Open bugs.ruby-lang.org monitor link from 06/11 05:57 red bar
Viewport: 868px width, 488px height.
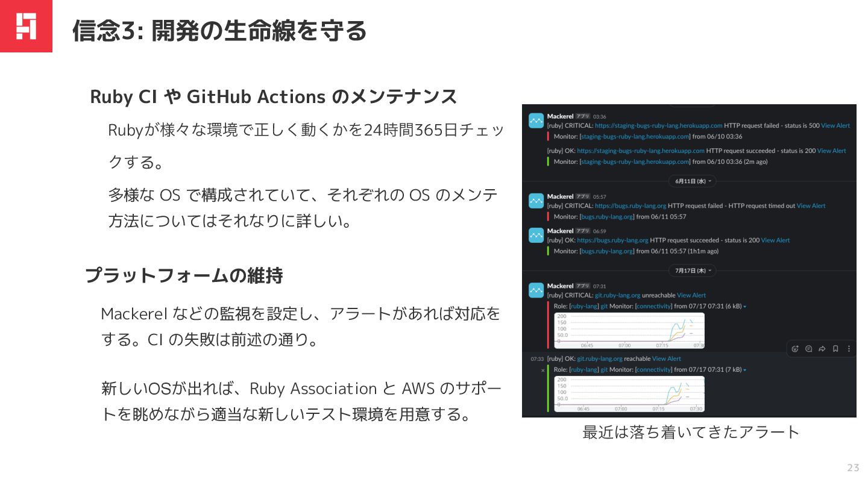pyautogui.click(x=606, y=216)
